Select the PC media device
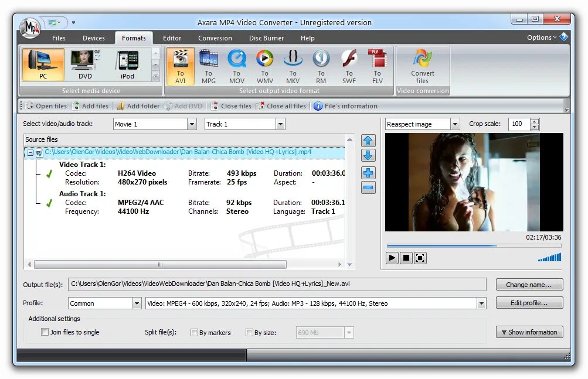The height and width of the screenshot is (379, 588). 43,65
